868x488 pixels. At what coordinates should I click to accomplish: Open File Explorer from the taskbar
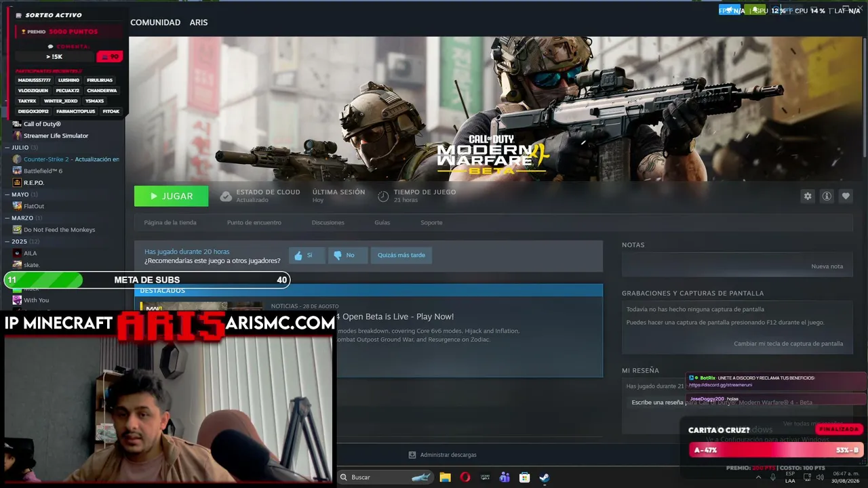click(445, 477)
